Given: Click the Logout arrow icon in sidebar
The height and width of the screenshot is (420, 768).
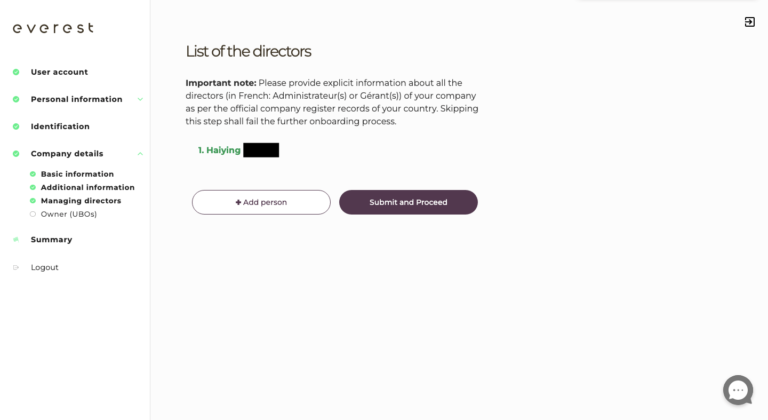Looking at the screenshot, I should tap(16, 268).
